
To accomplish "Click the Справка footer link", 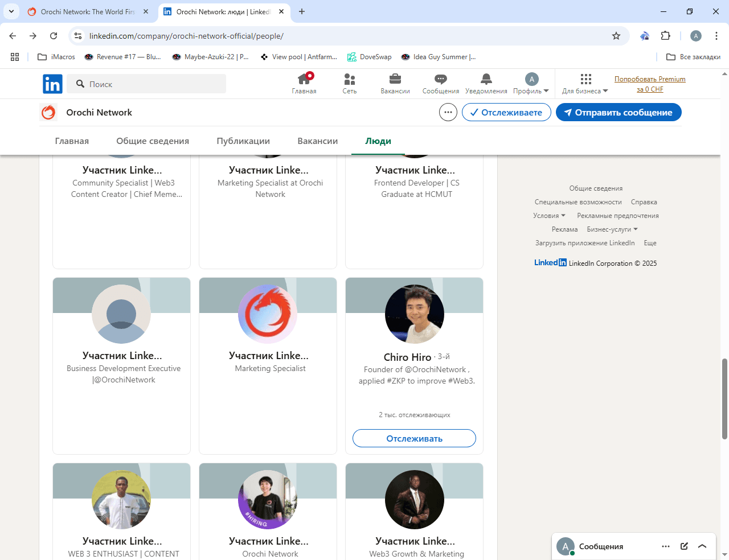I will tap(644, 202).
